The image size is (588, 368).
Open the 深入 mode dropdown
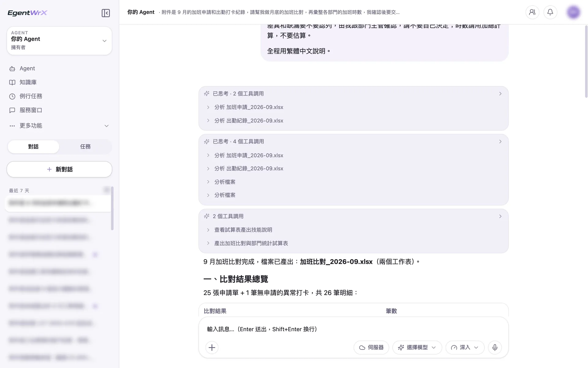click(x=465, y=347)
